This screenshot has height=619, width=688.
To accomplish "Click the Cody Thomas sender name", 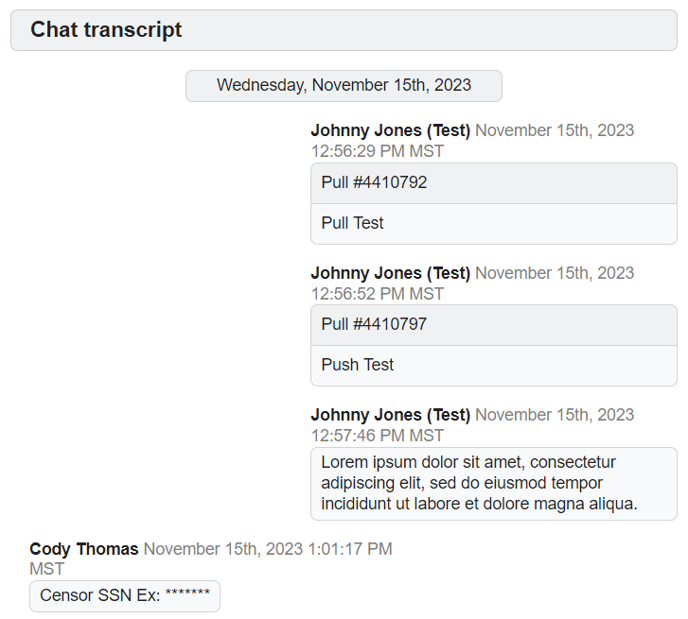I will [x=84, y=549].
